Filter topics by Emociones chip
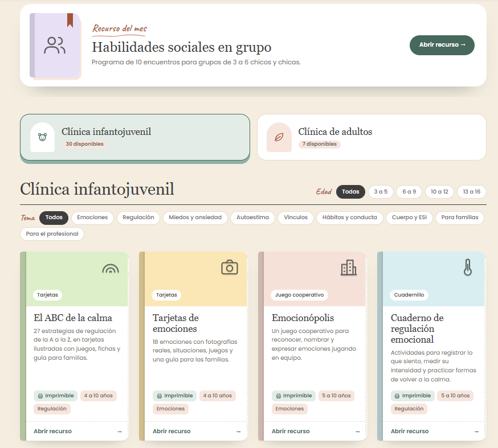This screenshot has height=448, width=498. coord(92,217)
